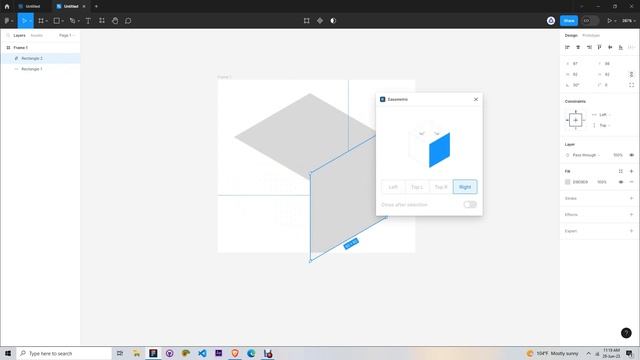Click the Top-L button in Easometric
The image size is (640, 360).
pos(417,187)
